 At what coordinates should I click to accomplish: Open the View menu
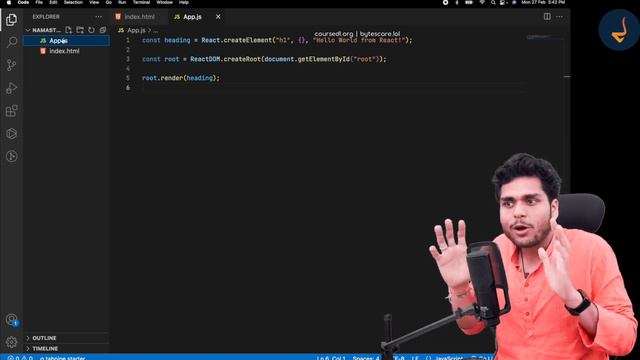(94, 2)
